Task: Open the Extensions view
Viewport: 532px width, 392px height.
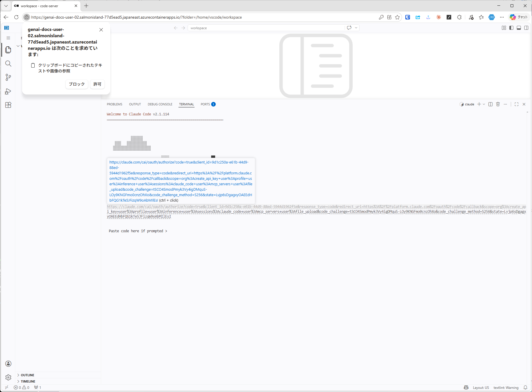Action: [x=8, y=105]
